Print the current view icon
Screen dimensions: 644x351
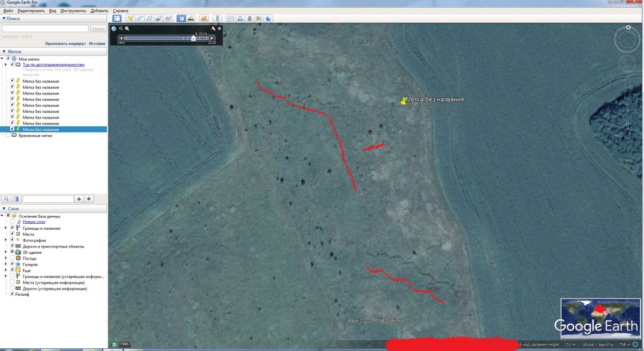(240, 18)
